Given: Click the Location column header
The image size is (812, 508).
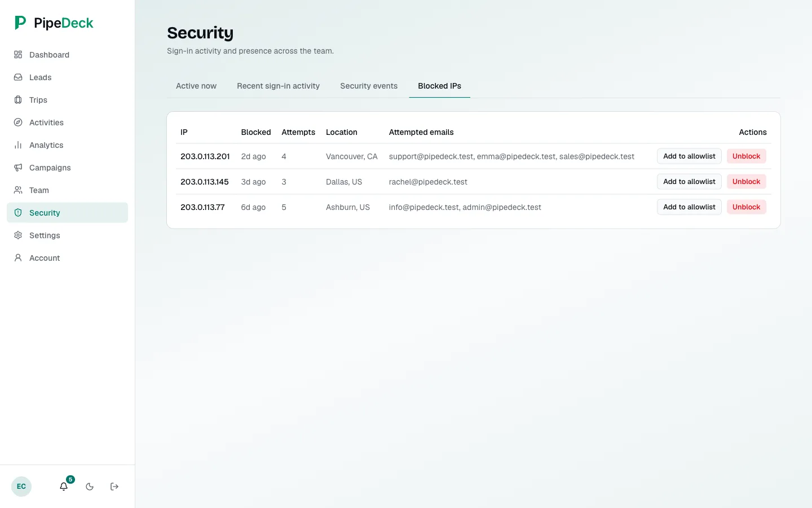Looking at the screenshot, I should (342, 132).
